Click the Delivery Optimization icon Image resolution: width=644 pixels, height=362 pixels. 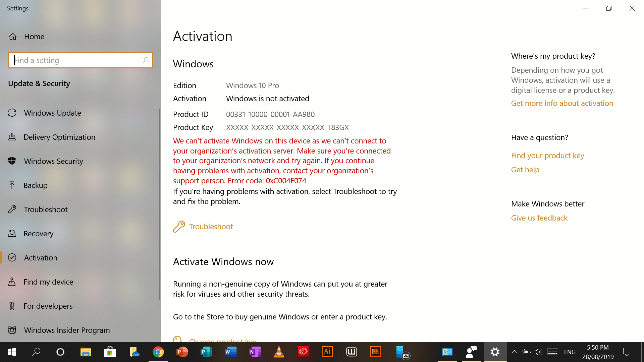[12, 137]
